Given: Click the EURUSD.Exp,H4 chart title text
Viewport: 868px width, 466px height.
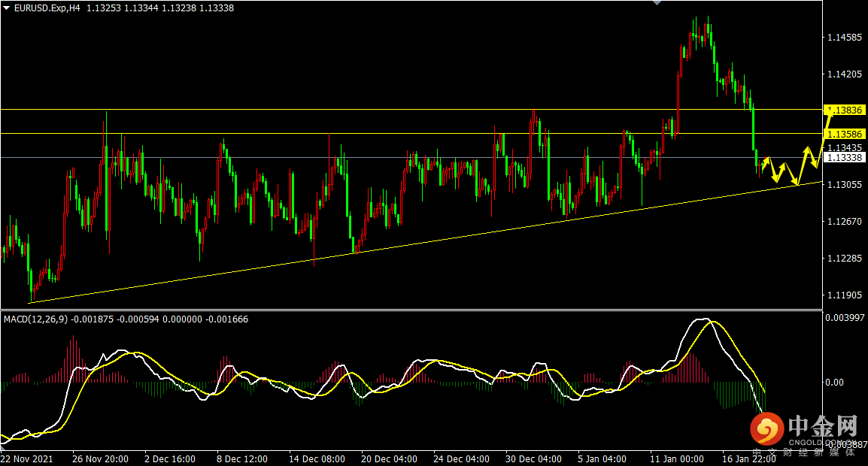Looking at the screenshot, I should (x=47, y=8).
